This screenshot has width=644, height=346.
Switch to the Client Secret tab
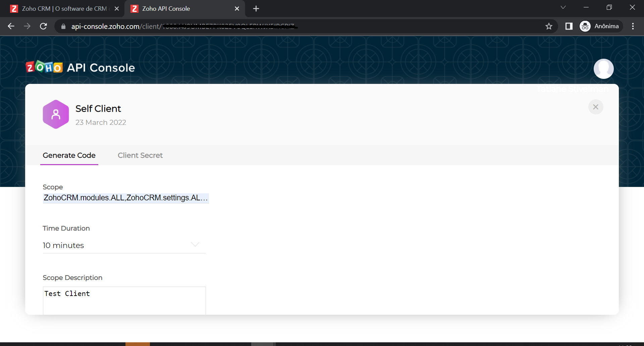click(140, 155)
